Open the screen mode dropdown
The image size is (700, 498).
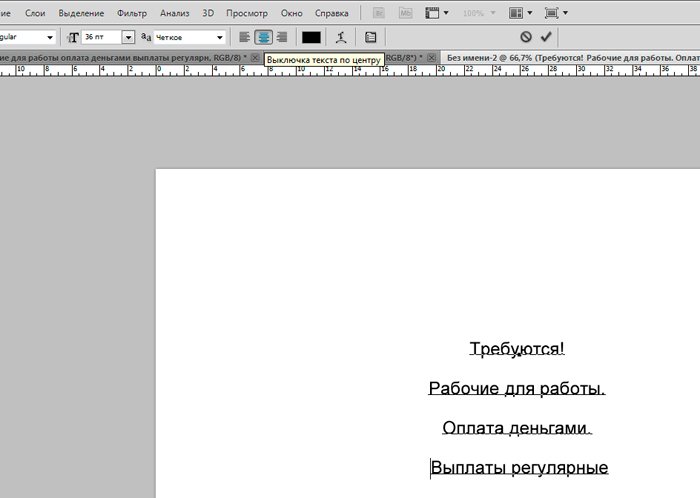pos(556,13)
